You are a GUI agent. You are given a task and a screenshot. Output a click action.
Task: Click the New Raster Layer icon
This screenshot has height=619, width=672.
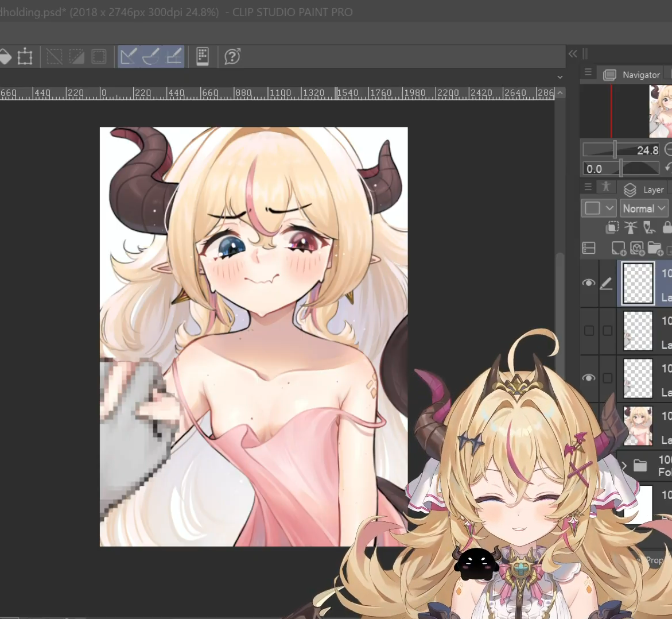pyautogui.click(x=618, y=249)
